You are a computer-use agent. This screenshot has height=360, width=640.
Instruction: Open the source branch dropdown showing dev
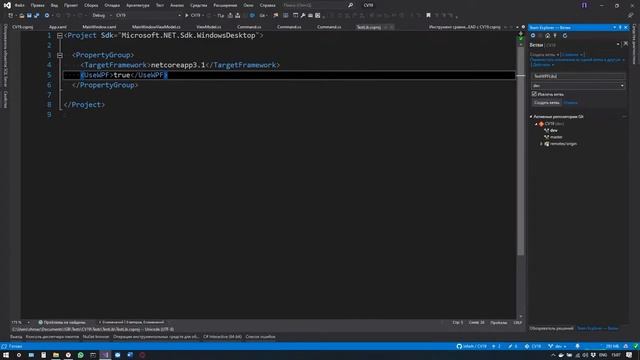[x=578, y=86]
